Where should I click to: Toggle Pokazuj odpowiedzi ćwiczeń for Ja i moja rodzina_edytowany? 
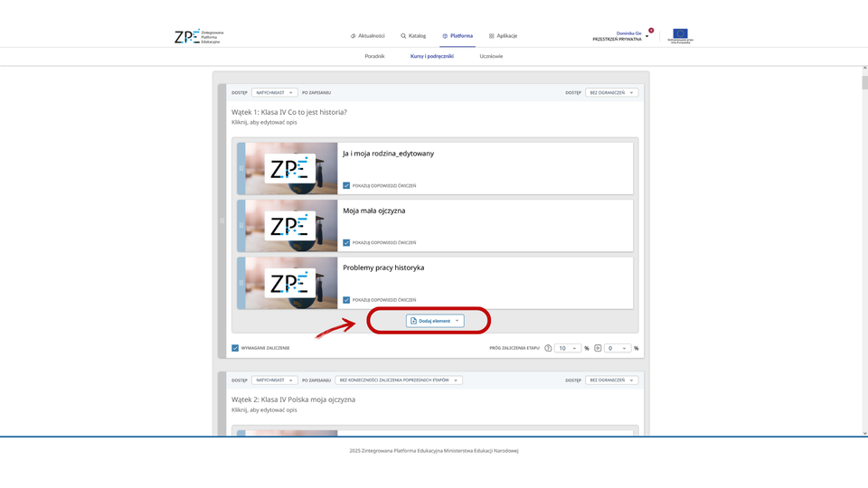tap(346, 185)
